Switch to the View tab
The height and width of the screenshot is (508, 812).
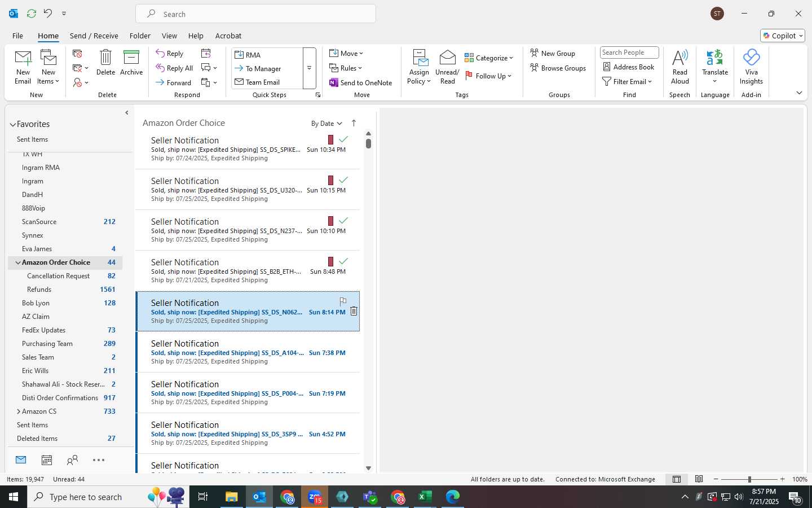[169, 36]
